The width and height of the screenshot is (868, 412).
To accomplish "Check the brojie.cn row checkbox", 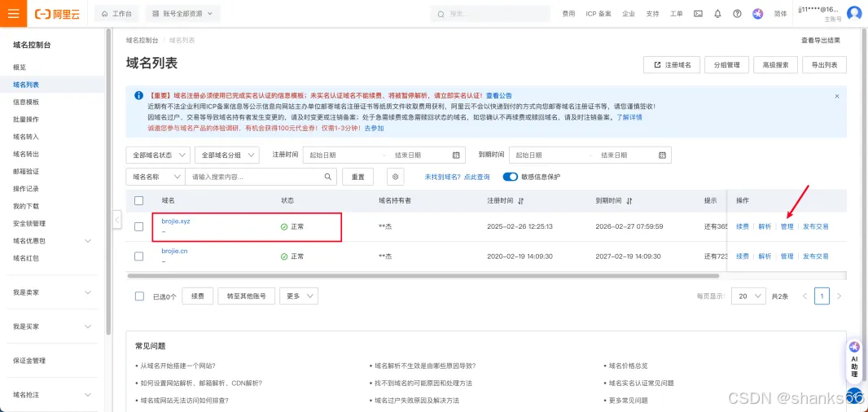I will coord(139,256).
